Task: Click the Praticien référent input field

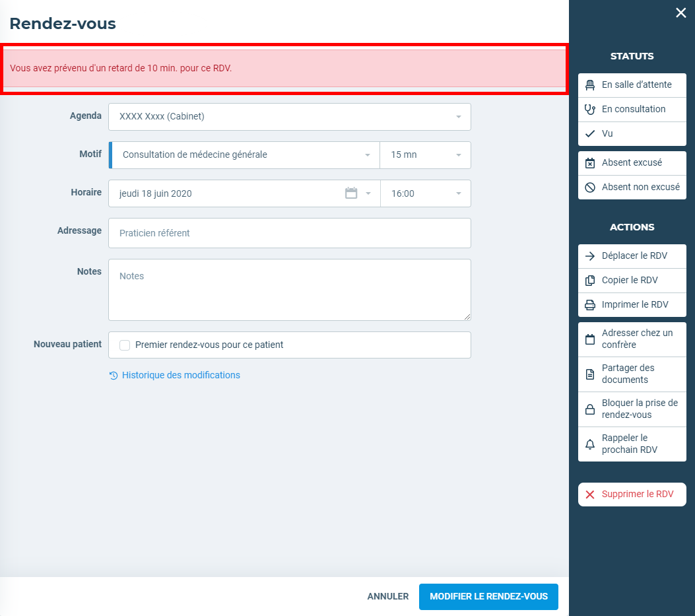Action: (289, 233)
